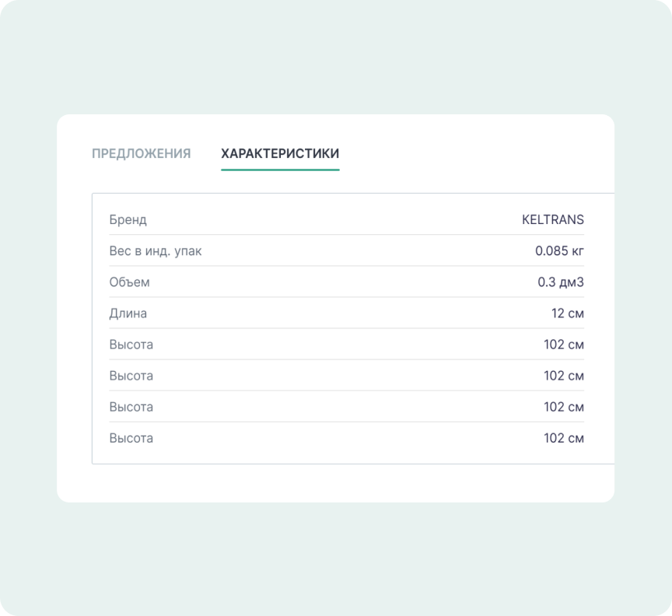This screenshot has height=616, width=672.
Task: Click the white card area below the table
Action: 334,483
